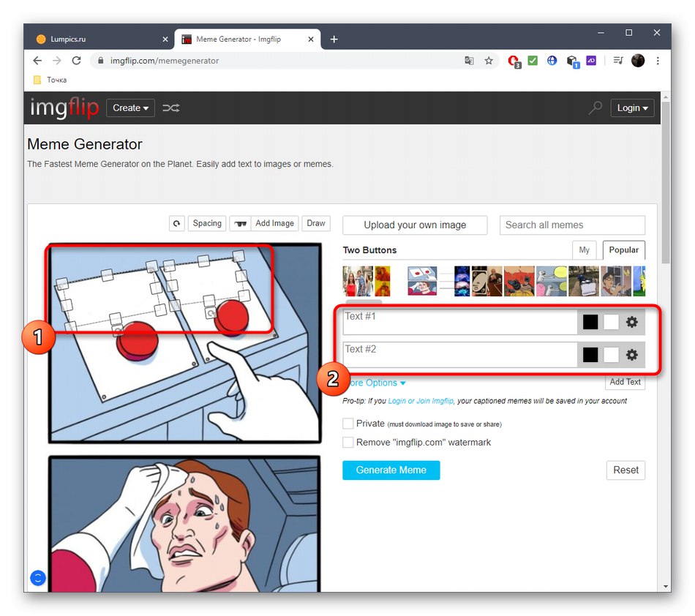Viewport: 695px width, 616px height.
Task: Click the Spacing button
Action: (x=207, y=223)
